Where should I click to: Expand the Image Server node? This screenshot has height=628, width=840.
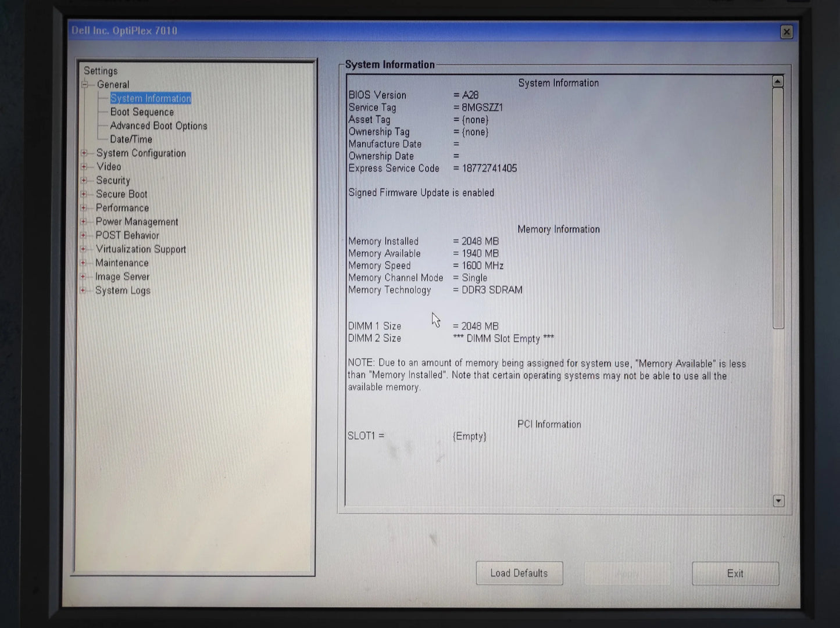(x=83, y=277)
